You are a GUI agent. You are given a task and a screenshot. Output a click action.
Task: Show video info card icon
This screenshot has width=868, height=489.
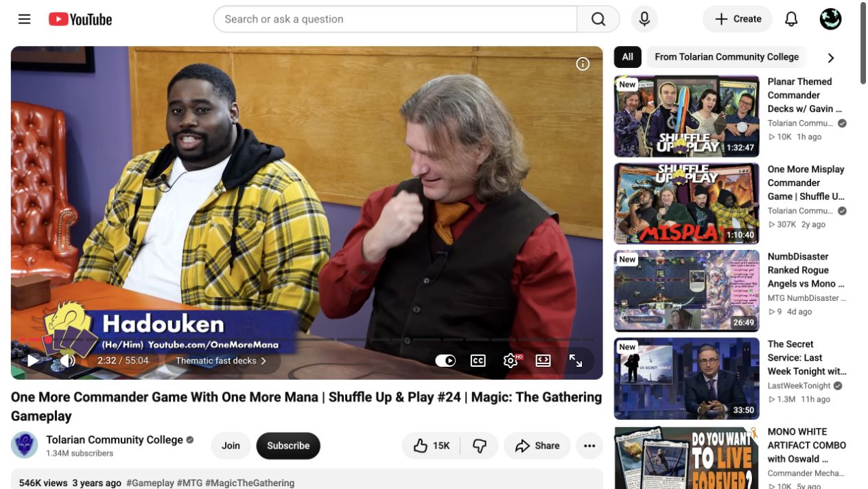point(583,64)
